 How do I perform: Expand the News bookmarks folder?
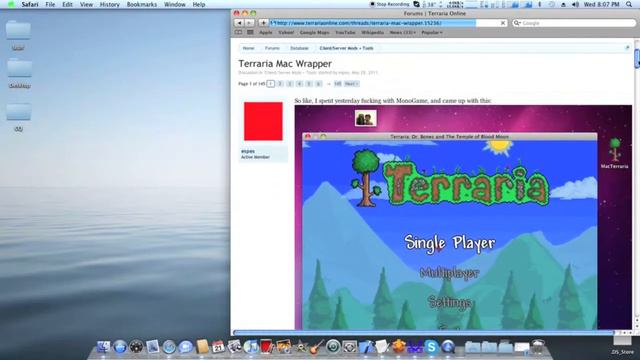(x=402, y=32)
